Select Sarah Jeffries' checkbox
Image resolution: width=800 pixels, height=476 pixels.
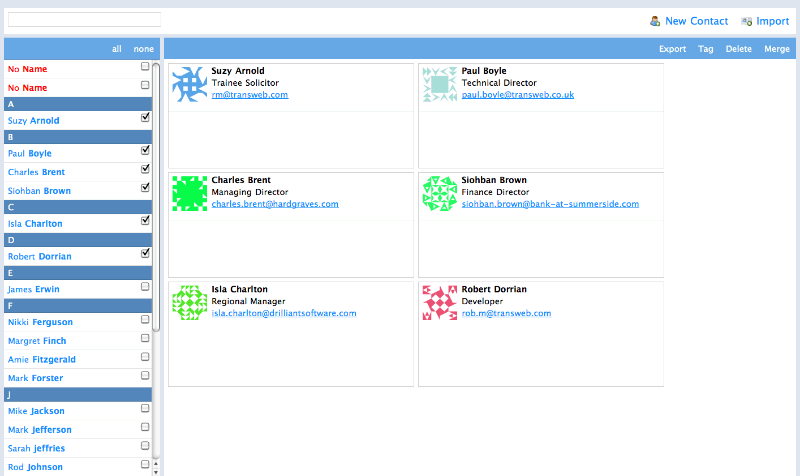coord(145,446)
